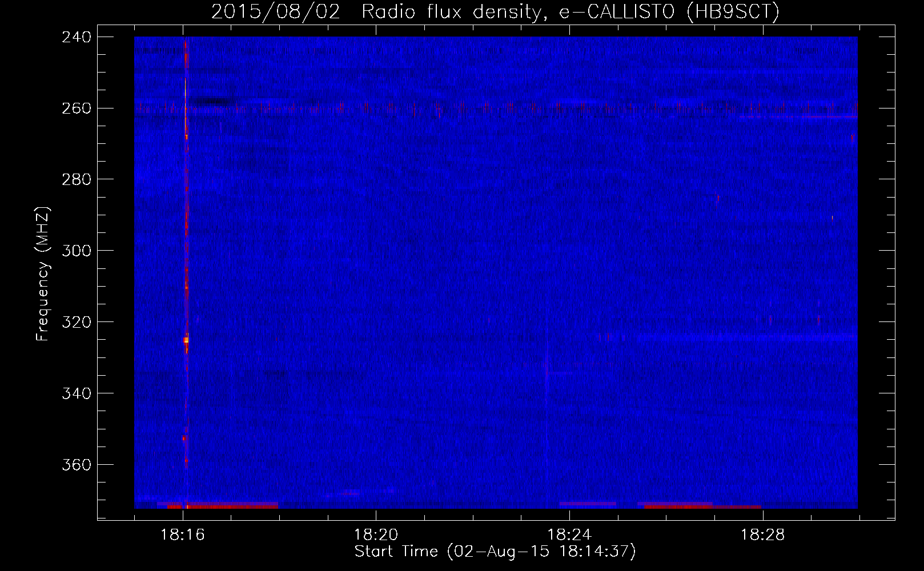Click the 360 frequency tick label
This screenshot has width=924, height=571.
click(x=77, y=465)
